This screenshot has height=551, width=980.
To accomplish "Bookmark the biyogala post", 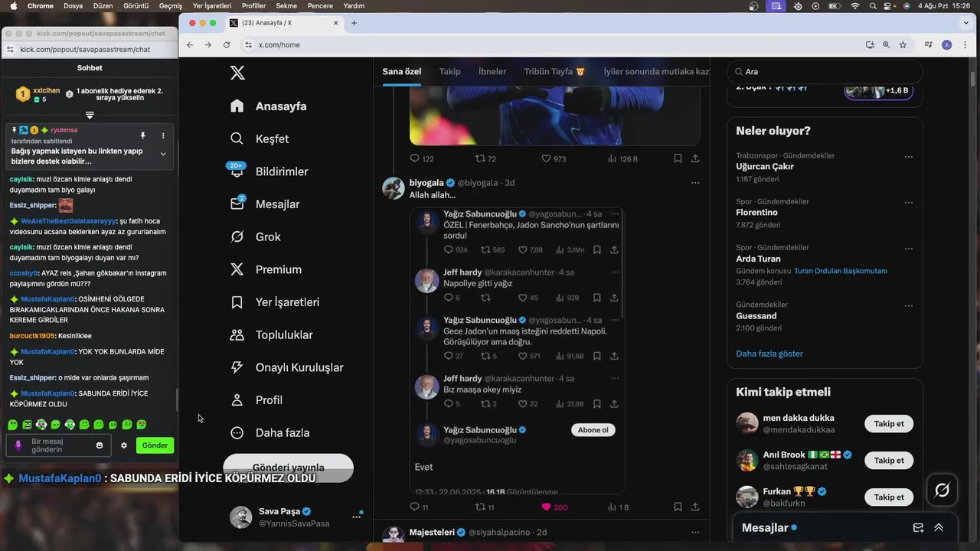I will pyautogui.click(x=678, y=507).
